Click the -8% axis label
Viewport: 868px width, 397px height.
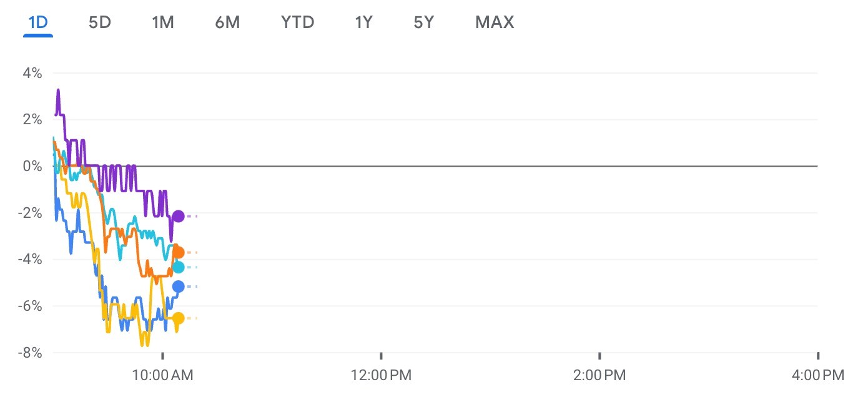coord(30,353)
